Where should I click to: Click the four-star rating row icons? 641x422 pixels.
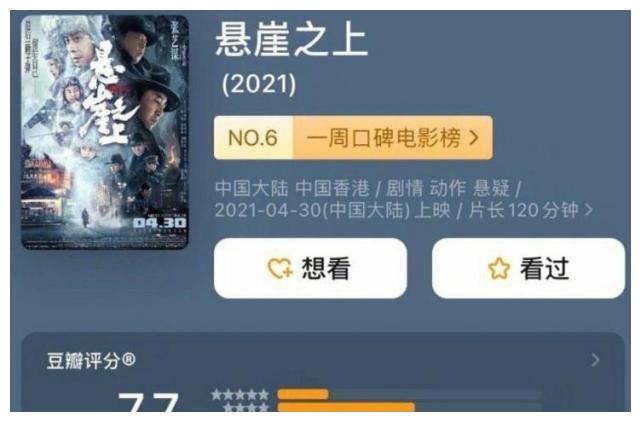[246, 407]
